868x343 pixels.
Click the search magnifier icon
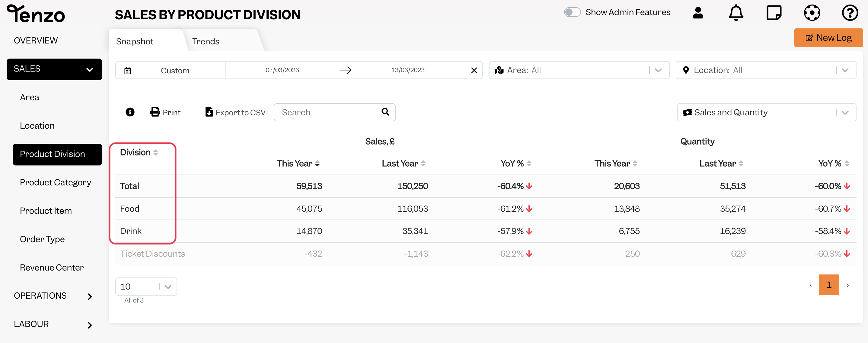(385, 112)
